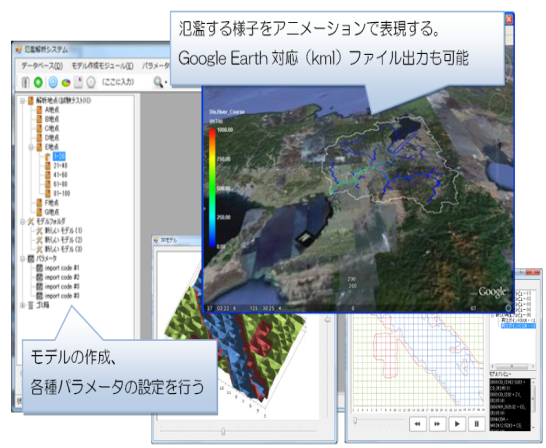Click the tools icon beside モデルフォルダ
Viewport: 546px width, 448px height.
click(x=31, y=221)
